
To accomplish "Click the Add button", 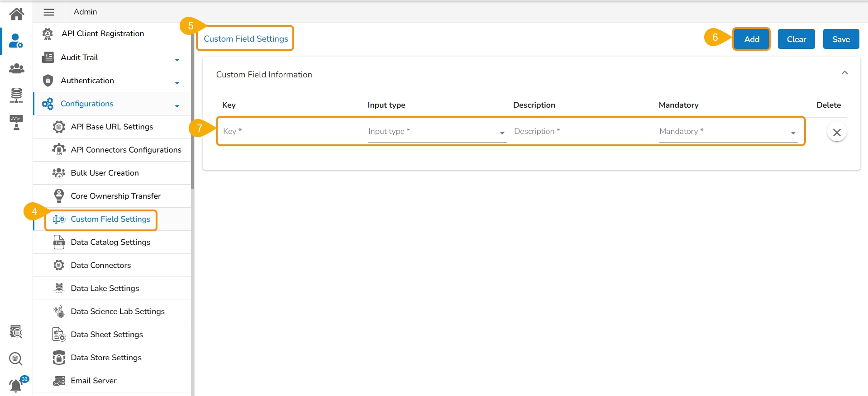I will point(751,39).
